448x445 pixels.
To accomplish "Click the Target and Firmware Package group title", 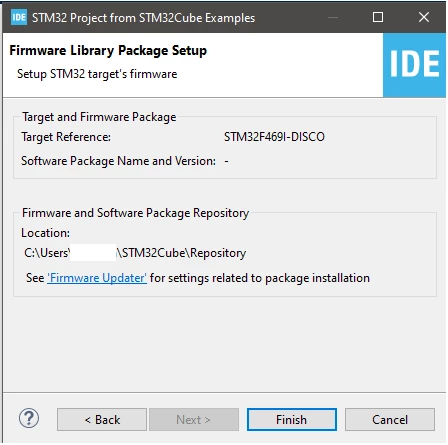I will 99,117.
